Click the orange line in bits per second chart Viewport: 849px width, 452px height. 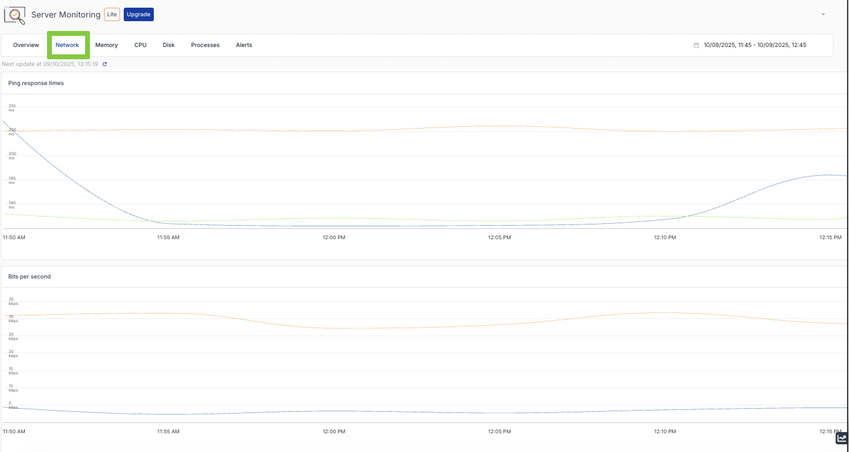400,327
